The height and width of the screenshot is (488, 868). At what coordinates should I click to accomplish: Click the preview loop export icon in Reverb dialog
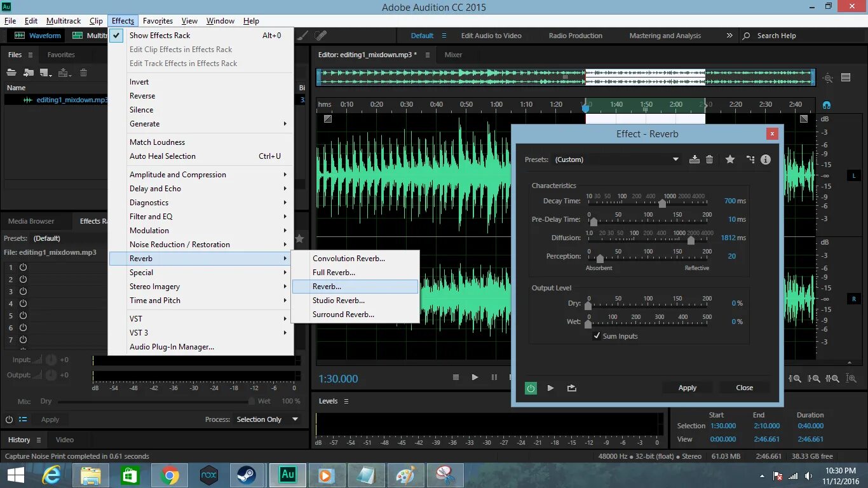point(572,388)
